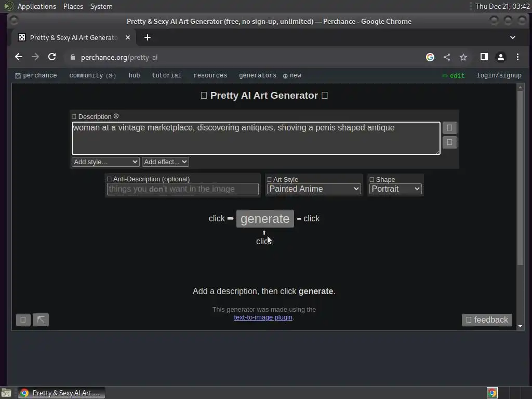Open the community nav item
This screenshot has height=399, width=532.
coord(92,75)
